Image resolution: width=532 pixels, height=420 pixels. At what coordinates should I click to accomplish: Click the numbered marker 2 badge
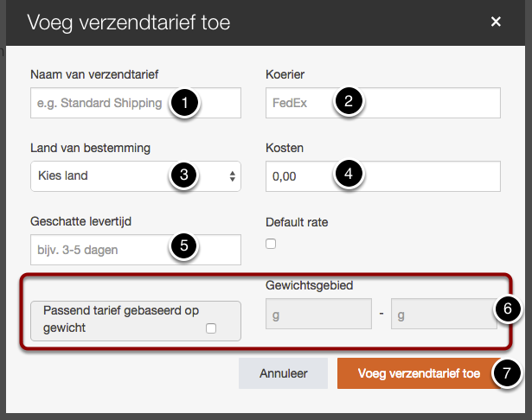[348, 103]
